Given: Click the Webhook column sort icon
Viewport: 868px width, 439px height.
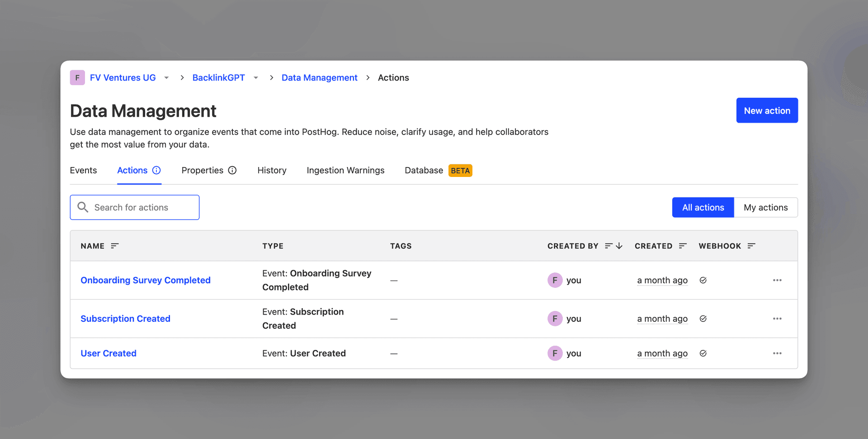Looking at the screenshot, I should click(x=751, y=246).
